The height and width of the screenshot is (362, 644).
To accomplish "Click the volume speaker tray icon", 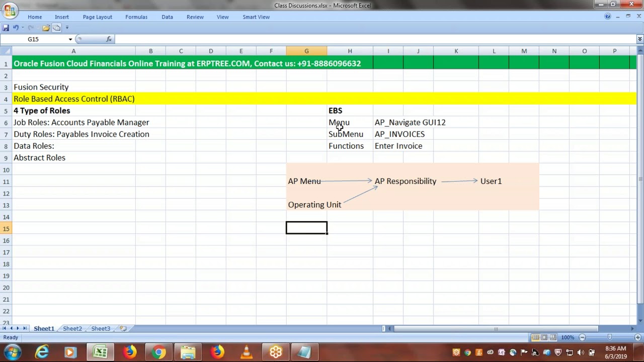I will (581, 352).
